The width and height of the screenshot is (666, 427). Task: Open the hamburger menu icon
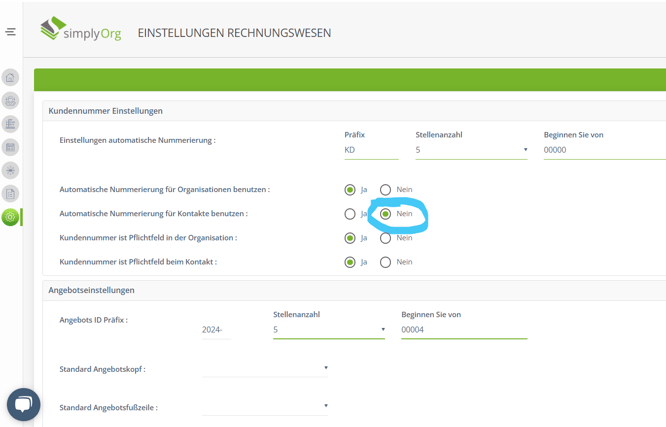pyautogui.click(x=10, y=32)
